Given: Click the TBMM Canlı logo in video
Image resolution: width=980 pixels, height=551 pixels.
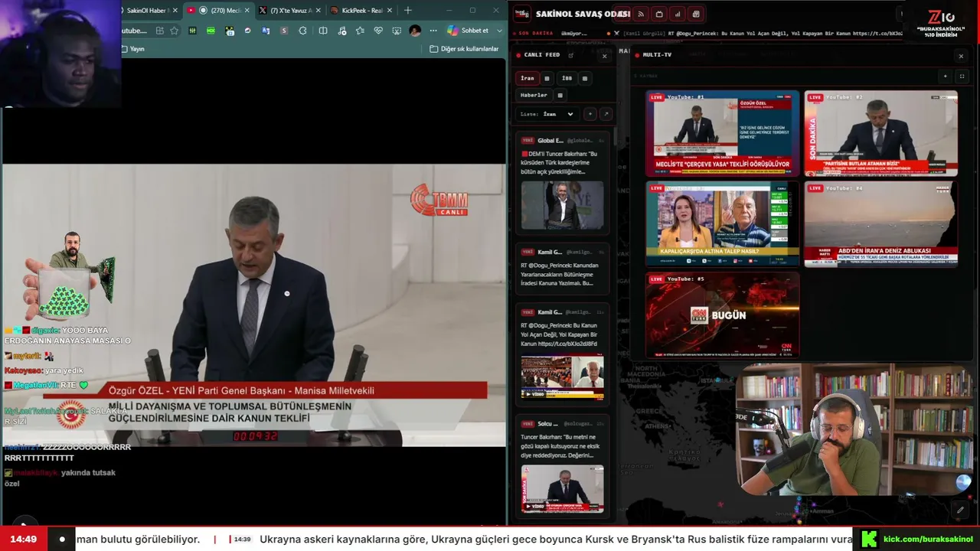Looking at the screenshot, I should 439,200.
